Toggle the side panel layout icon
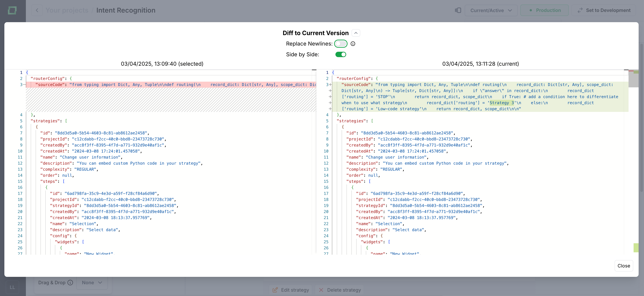The height and width of the screenshot is (296, 644). [x=458, y=10]
